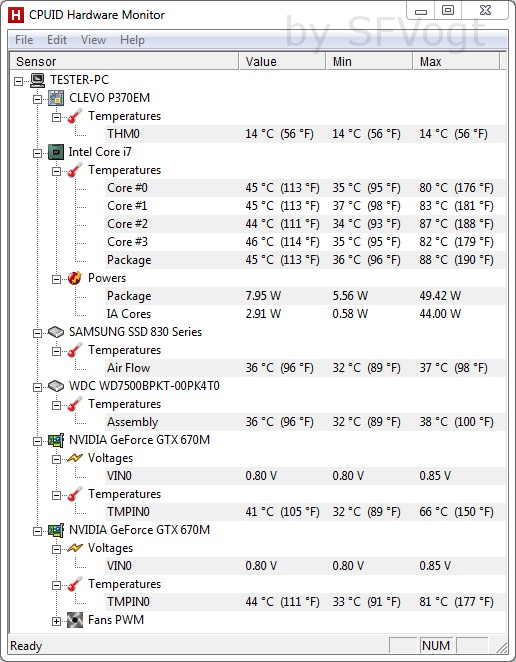Open the Help menu
516x662 pixels.
pos(132,40)
